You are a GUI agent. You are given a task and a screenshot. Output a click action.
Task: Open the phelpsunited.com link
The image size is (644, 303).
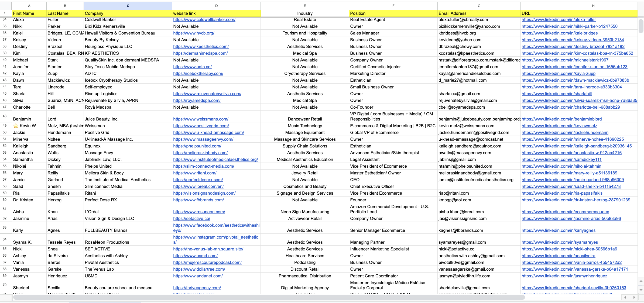[x=197, y=146]
